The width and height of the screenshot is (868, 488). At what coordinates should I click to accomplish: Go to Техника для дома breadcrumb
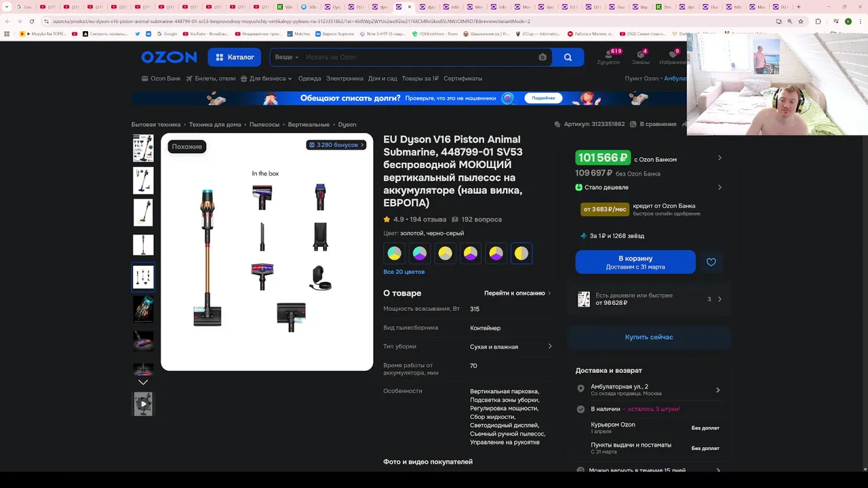pyautogui.click(x=215, y=125)
